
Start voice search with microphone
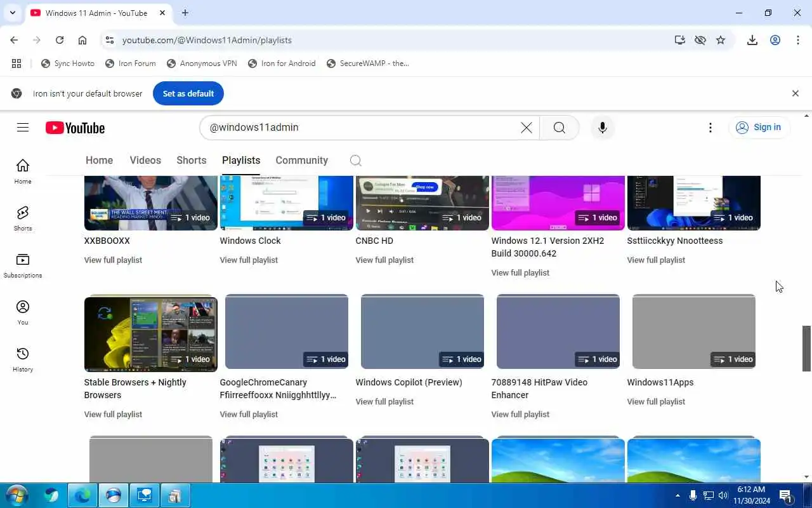[x=603, y=128]
